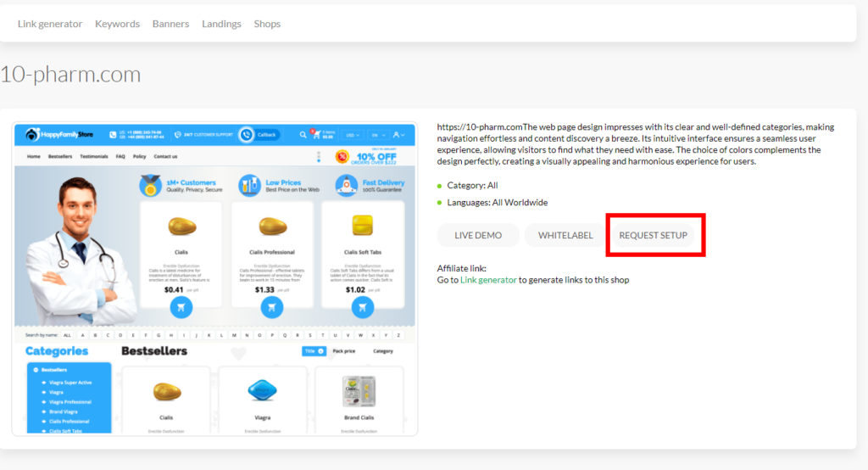This screenshot has height=470, width=868.
Task: Select ALL in the search-by-name letter bar
Action: (67, 335)
